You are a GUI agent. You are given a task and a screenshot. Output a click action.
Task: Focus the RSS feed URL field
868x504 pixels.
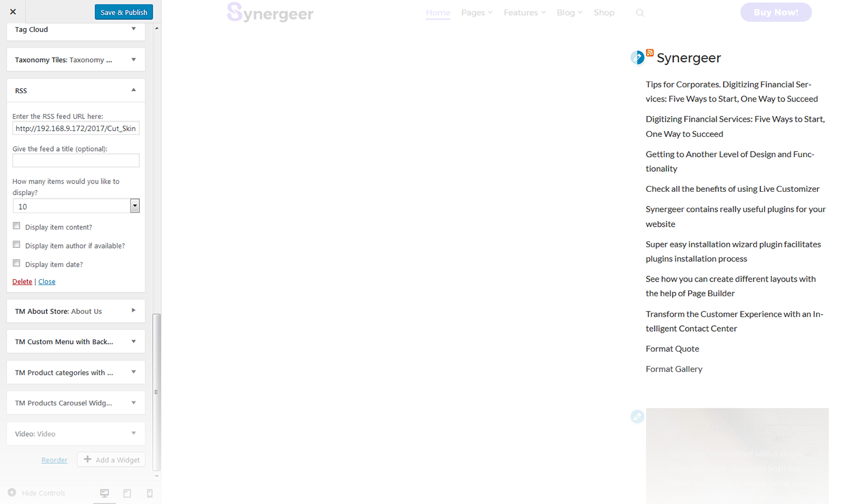[x=76, y=128]
